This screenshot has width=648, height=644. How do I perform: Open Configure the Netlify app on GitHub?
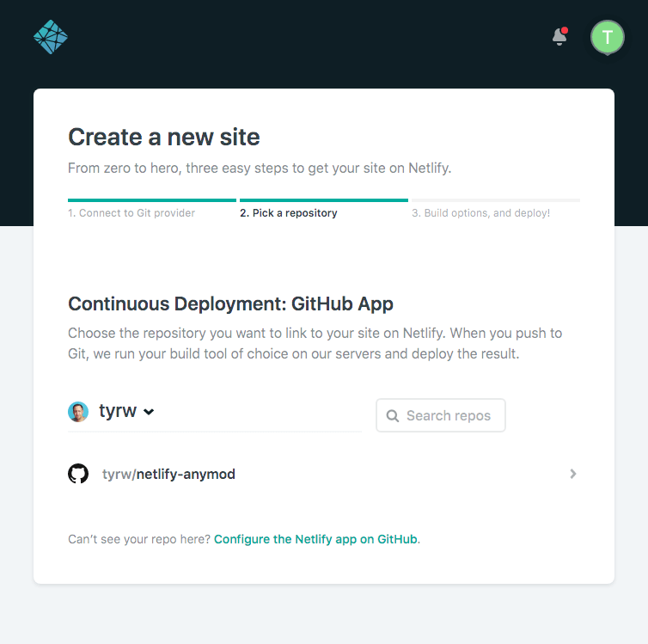(x=315, y=539)
